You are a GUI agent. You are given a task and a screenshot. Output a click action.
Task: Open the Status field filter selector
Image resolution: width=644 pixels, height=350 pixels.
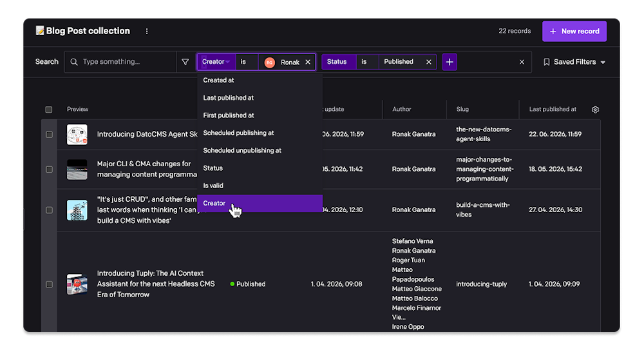[339, 62]
